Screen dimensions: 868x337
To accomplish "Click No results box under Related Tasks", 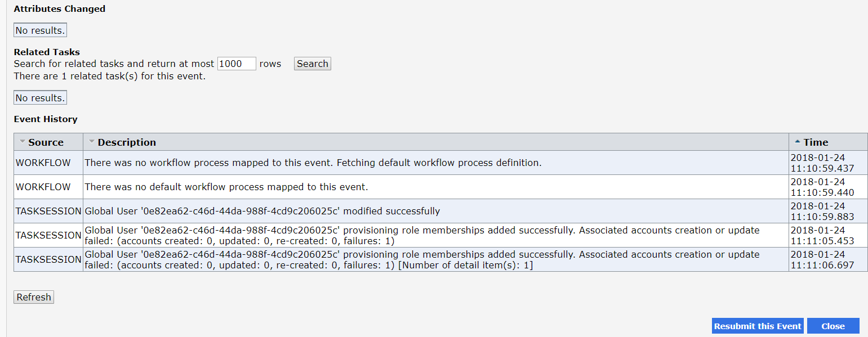I will (40, 98).
